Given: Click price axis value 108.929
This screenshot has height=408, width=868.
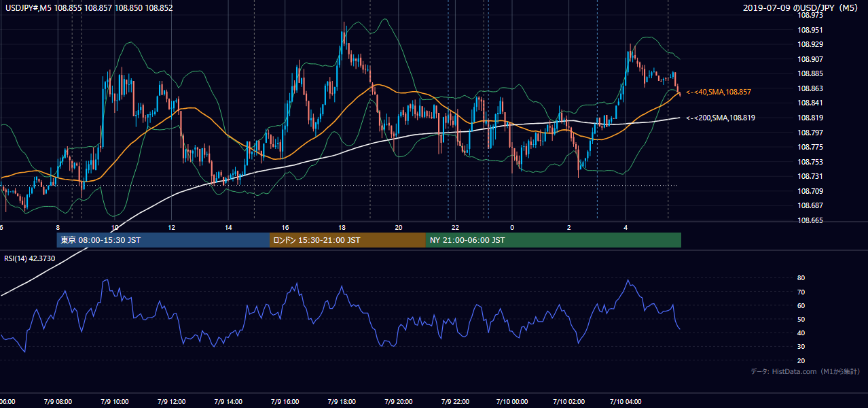Looking at the screenshot, I should point(810,44).
